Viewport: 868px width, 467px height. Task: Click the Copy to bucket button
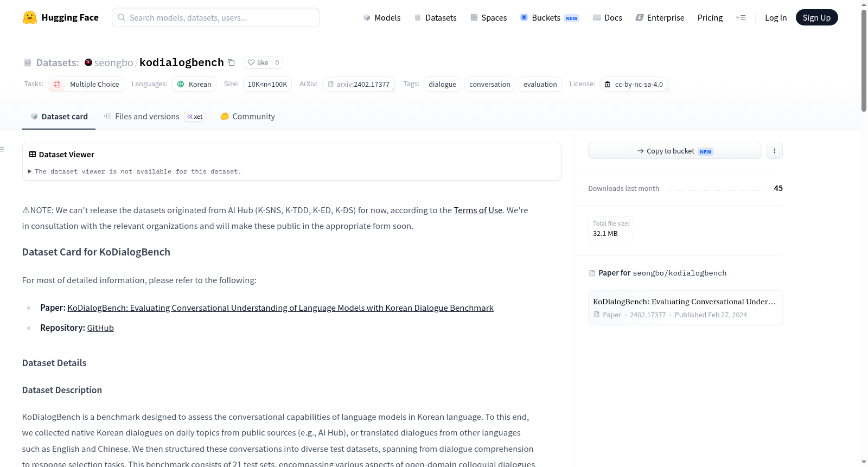pos(675,151)
